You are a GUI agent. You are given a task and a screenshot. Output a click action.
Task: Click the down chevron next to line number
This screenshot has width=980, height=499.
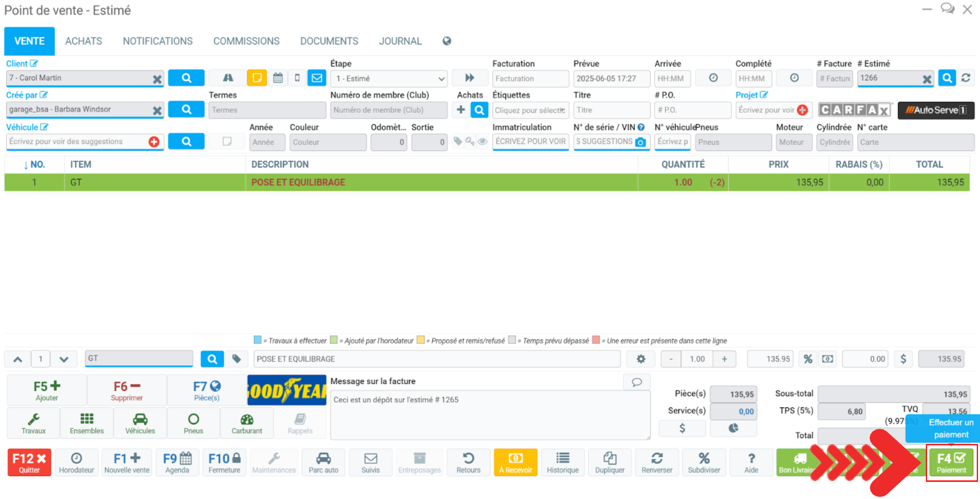(x=64, y=359)
